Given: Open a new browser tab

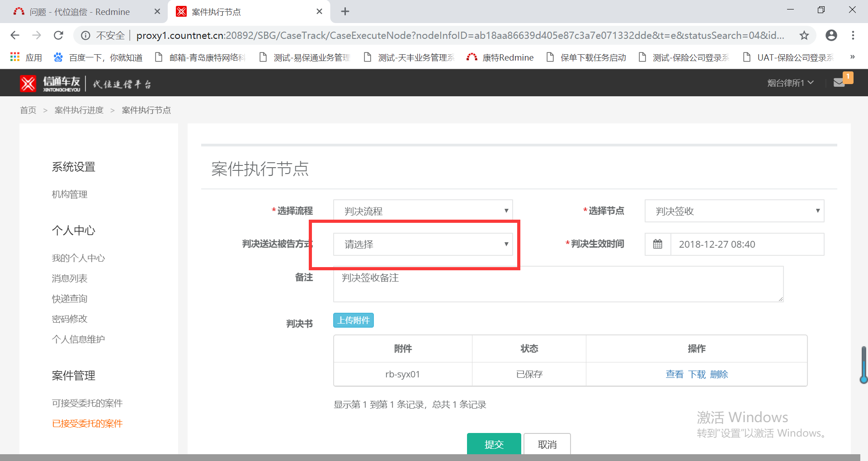Looking at the screenshot, I should pos(345,11).
